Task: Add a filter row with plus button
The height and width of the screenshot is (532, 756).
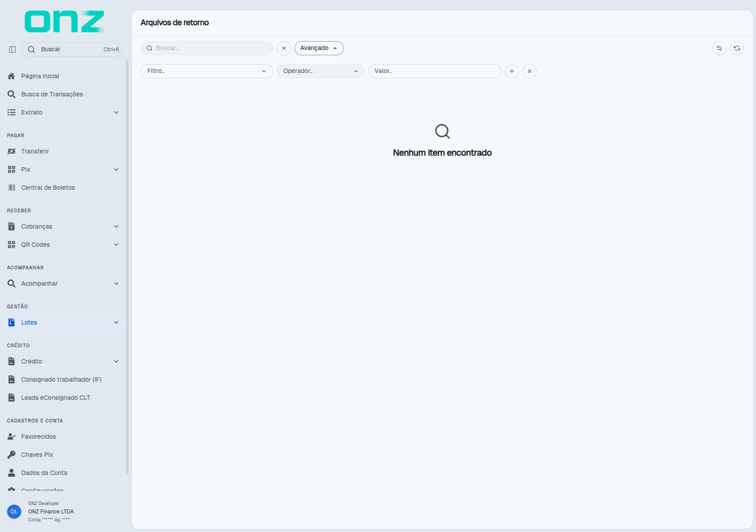Action: pyautogui.click(x=512, y=71)
